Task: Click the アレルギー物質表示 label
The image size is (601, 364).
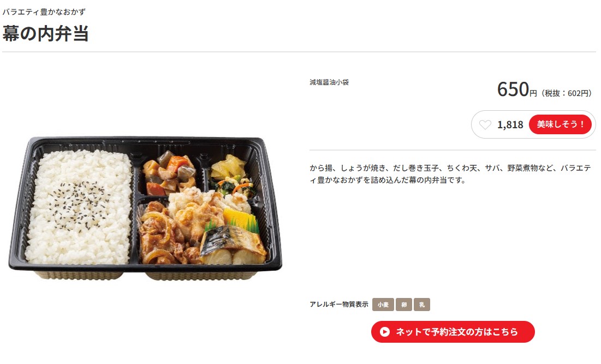Action: pyautogui.click(x=339, y=304)
